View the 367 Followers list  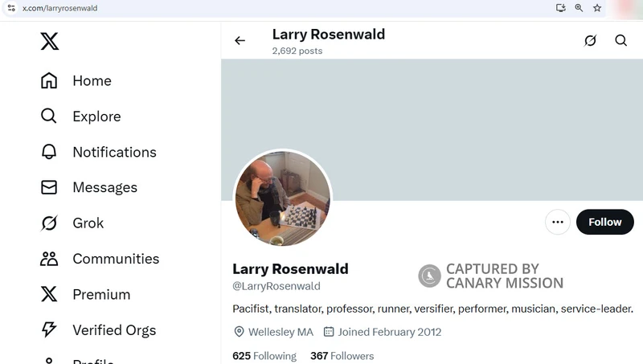tap(342, 356)
